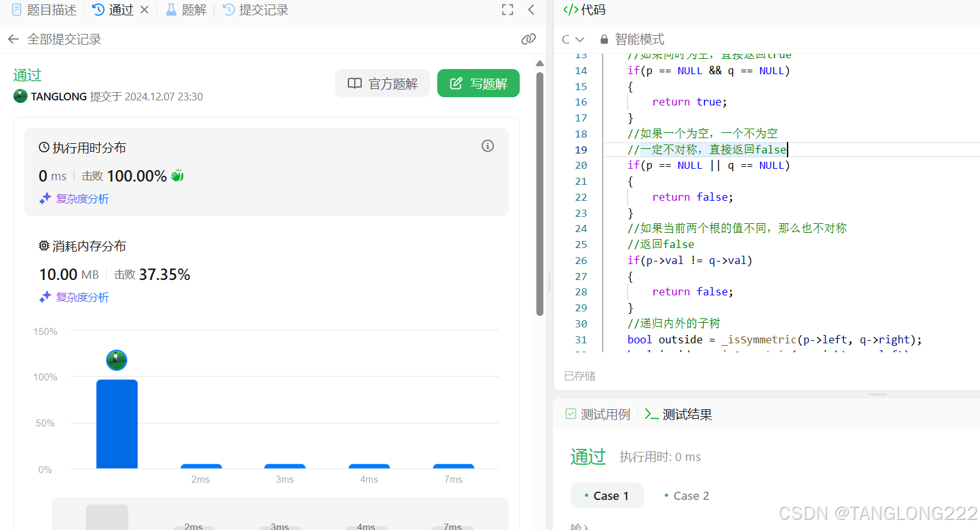This screenshot has width=980, height=530.
Task: Click 'if(p->val != q->val)' on line 26
Action: click(x=690, y=260)
